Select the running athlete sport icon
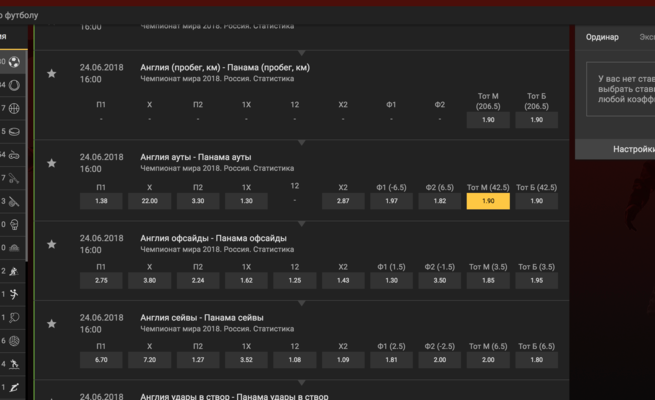 [x=14, y=293]
